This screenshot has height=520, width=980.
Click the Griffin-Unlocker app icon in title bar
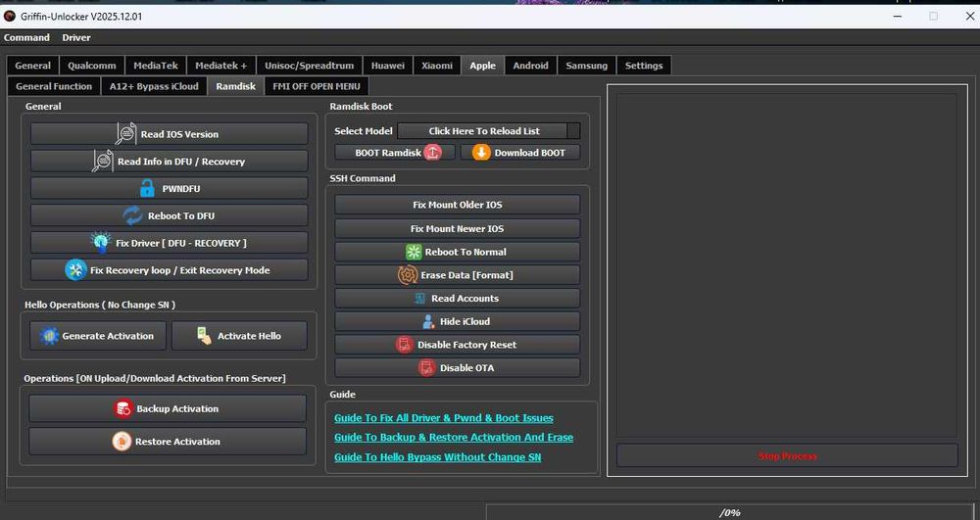pyautogui.click(x=10, y=17)
